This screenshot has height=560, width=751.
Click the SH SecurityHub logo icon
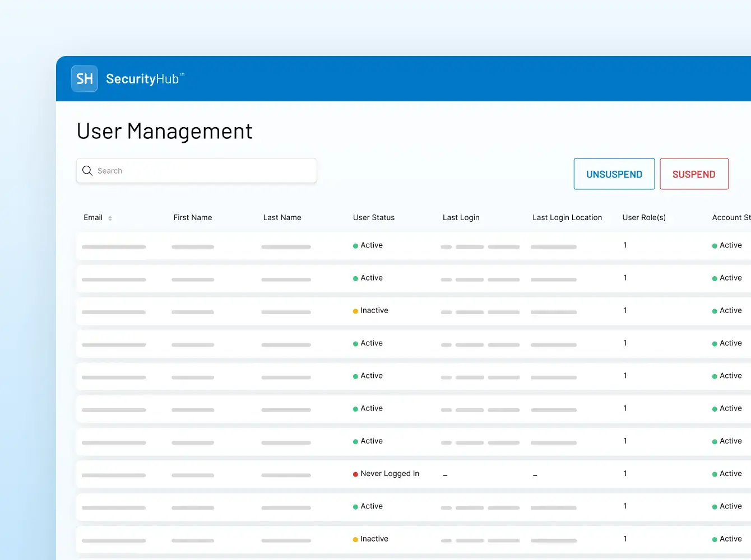pos(85,79)
